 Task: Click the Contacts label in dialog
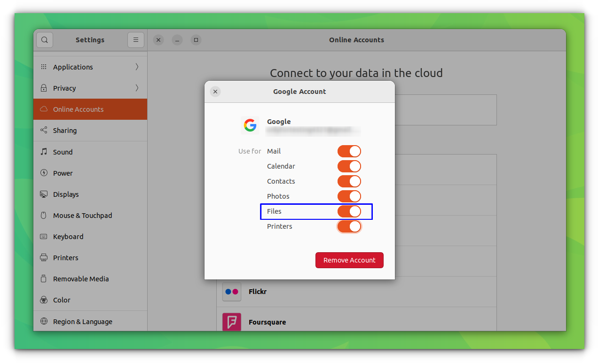tap(281, 181)
